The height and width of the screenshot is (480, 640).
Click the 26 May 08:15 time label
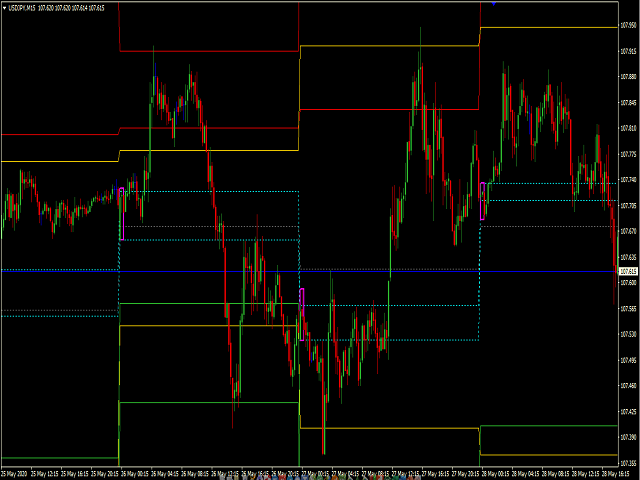(195, 474)
